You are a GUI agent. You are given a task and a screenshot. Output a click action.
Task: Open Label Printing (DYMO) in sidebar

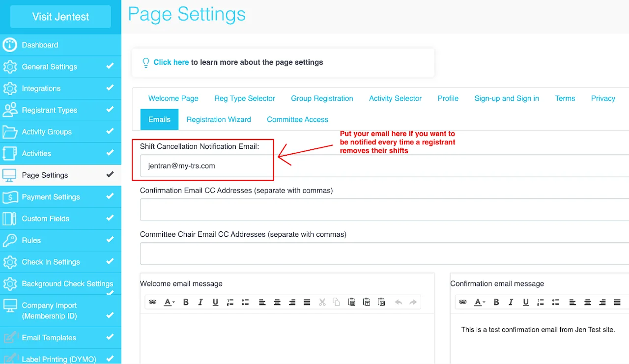[60, 357]
